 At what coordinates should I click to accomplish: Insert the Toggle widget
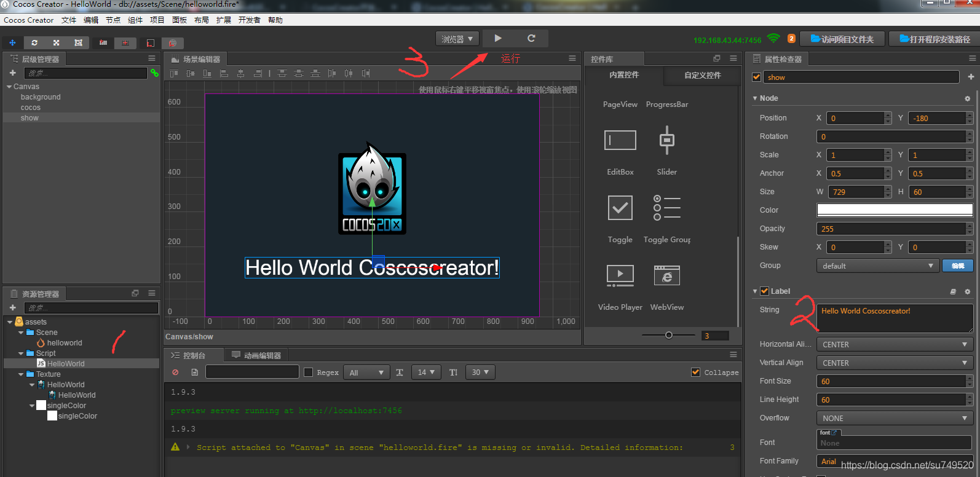[620, 208]
